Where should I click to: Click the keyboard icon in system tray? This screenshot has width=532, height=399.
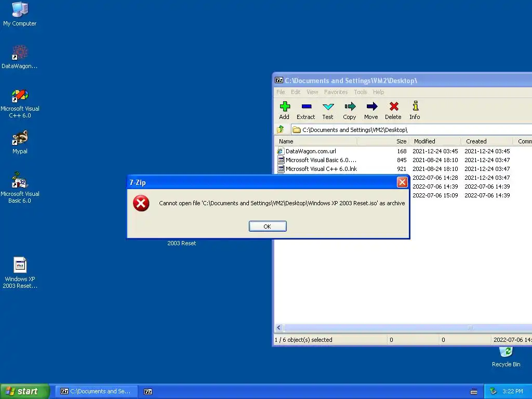click(x=474, y=392)
